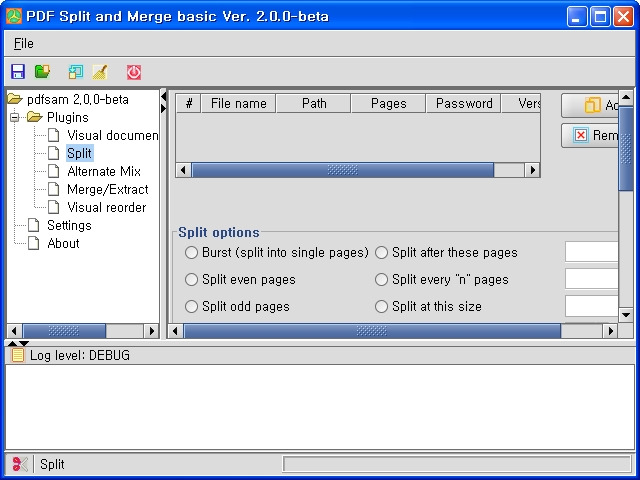Click the red Exit power icon
The height and width of the screenshot is (480, 640).
tap(134, 72)
